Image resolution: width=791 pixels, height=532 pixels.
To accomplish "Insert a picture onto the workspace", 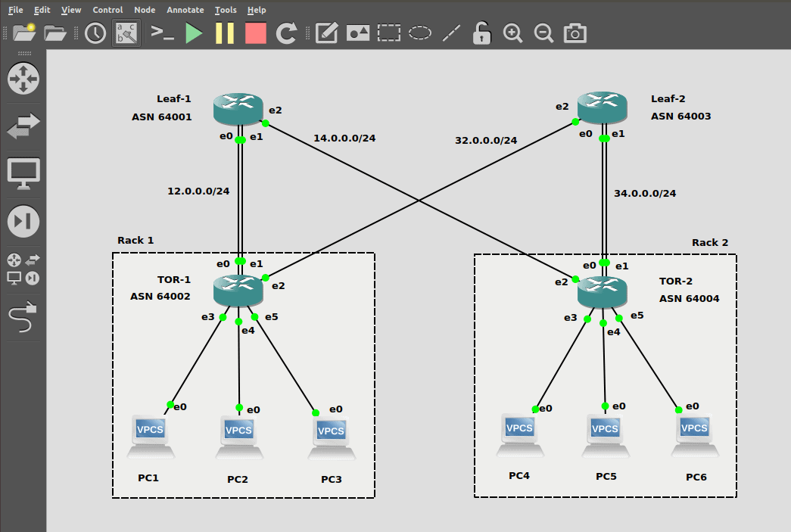I will click(357, 33).
